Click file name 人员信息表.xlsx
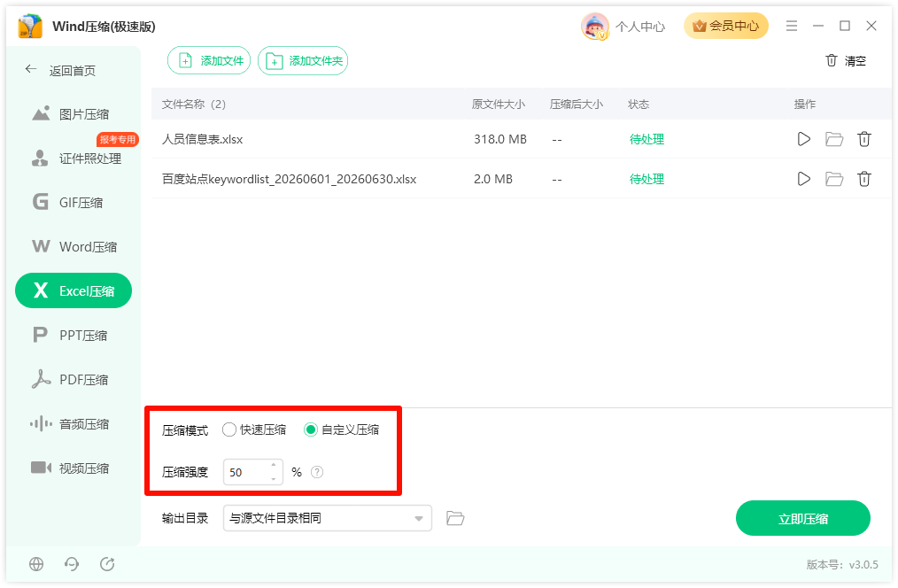Image resolution: width=898 pixels, height=588 pixels. 203,139
